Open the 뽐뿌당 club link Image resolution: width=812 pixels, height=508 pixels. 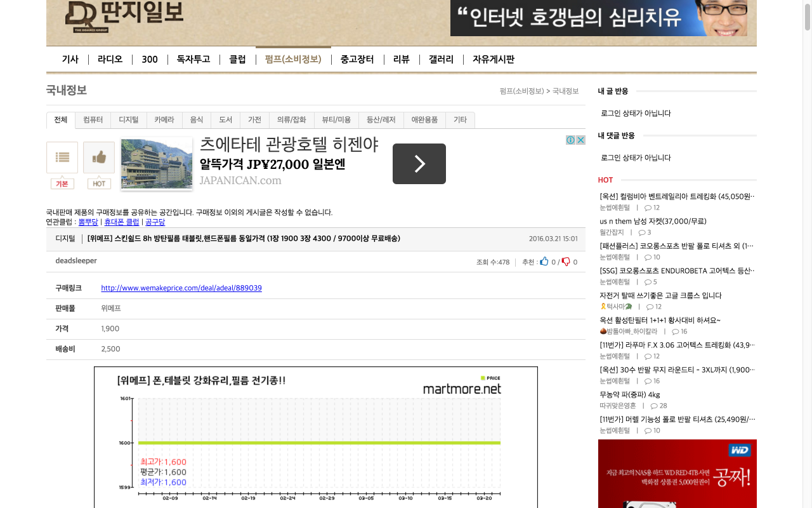pos(88,222)
